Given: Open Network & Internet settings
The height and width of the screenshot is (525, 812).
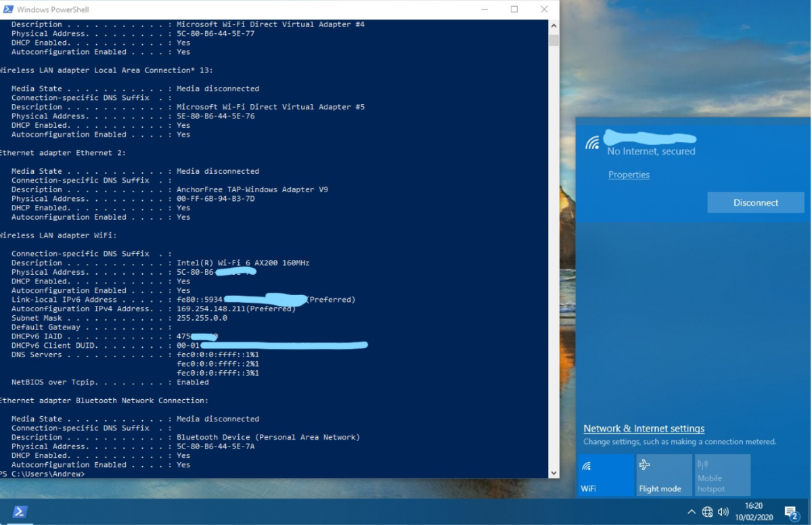Looking at the screenshot, I should pyautogui.click(x=644, y=428).
